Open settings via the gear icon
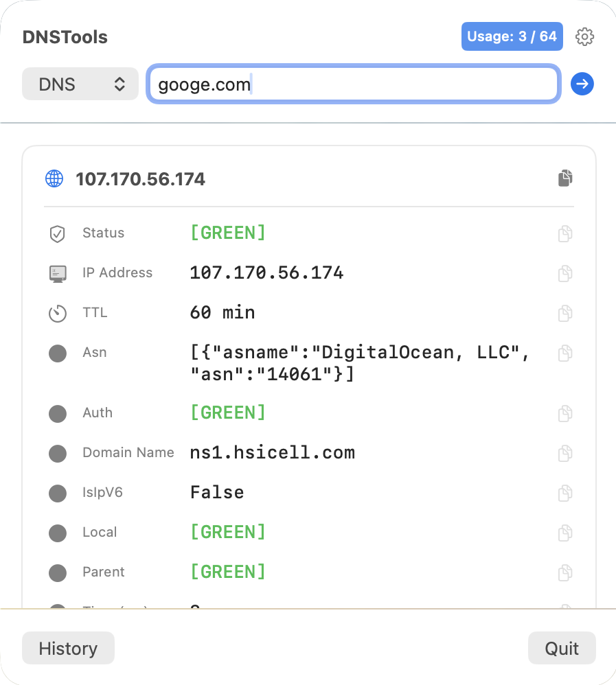616x685 pixels. point(584,37)
